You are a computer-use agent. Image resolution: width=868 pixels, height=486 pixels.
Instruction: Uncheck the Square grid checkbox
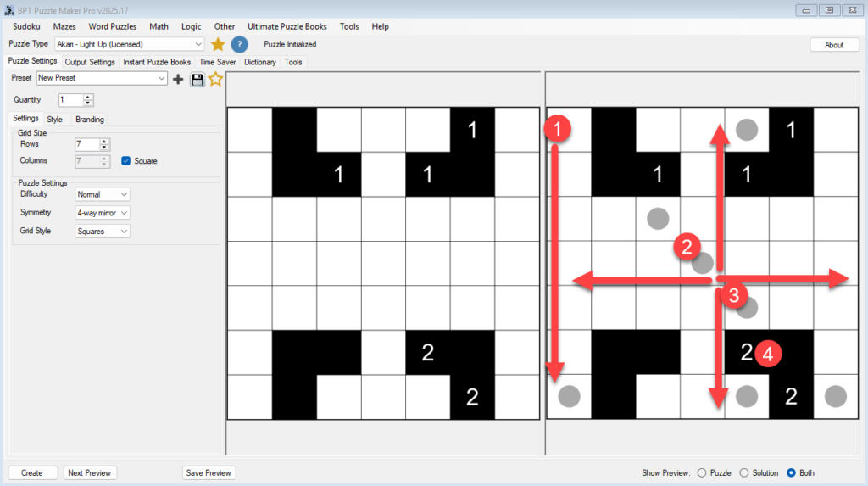tap(126, 160)
